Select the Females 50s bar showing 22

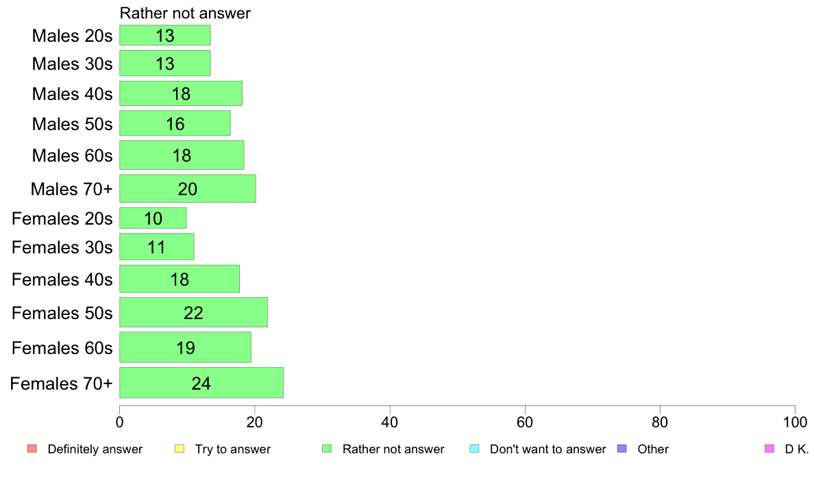point(194,312)
